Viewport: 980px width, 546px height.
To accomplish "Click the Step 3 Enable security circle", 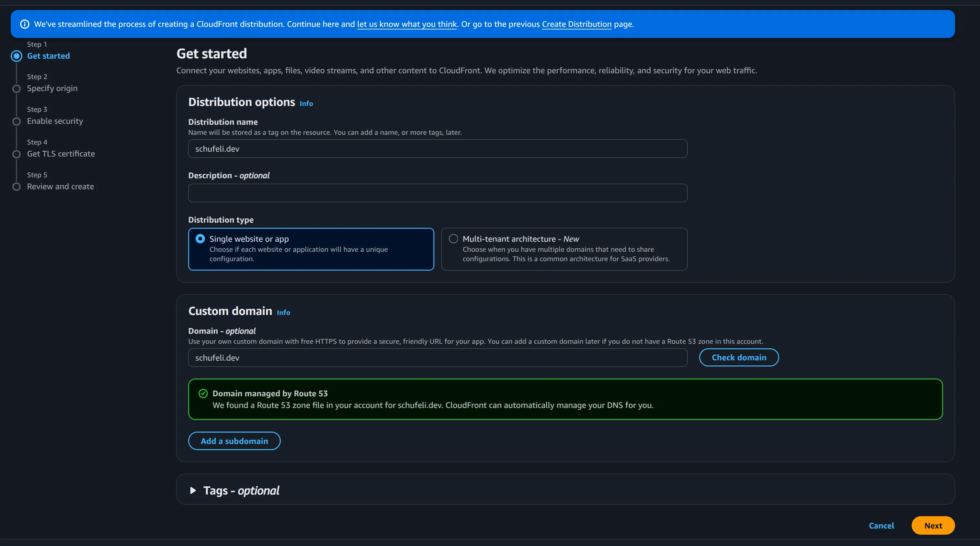I will [17, 122].
